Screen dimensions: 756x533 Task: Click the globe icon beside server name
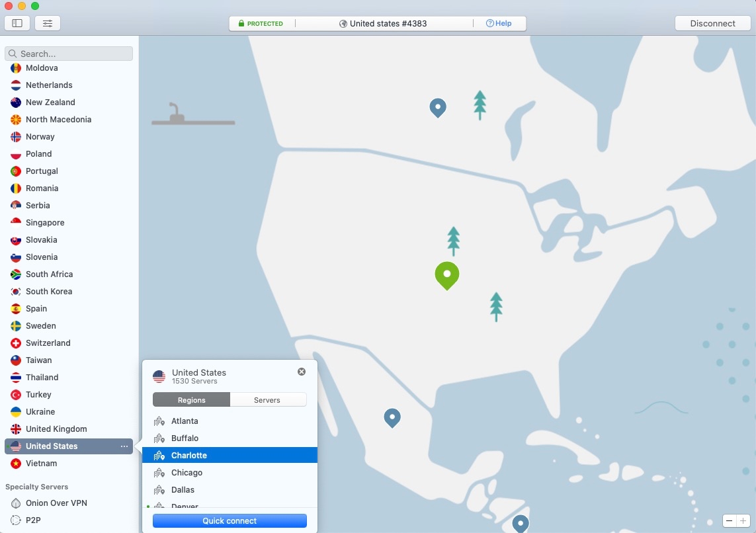343,24
